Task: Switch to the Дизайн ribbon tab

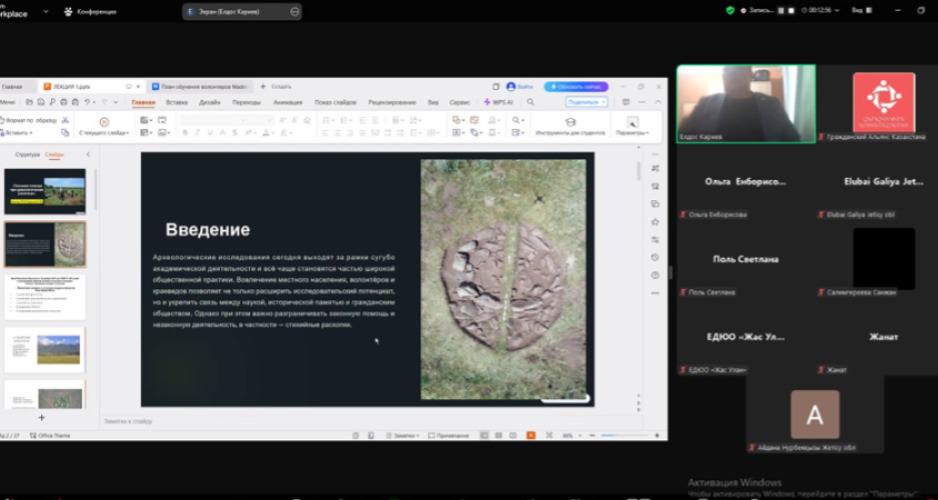Action: coord(209,103)
